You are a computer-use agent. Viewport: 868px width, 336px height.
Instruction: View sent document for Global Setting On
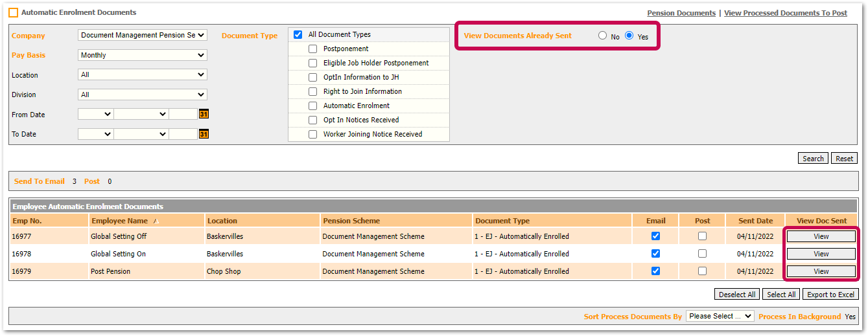[x=821, y=254]
